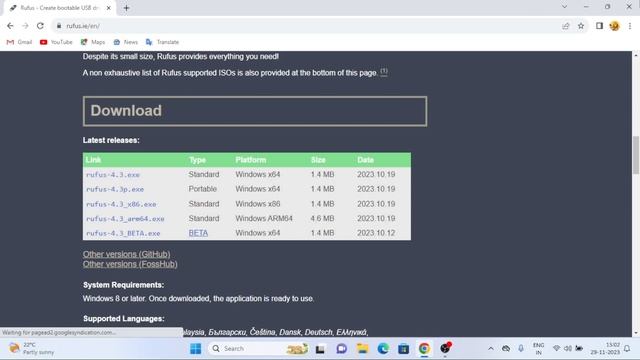This screenshot has width=640, height=360.
Task: Click the scrollbar down arrow
Action: [636, 333]
